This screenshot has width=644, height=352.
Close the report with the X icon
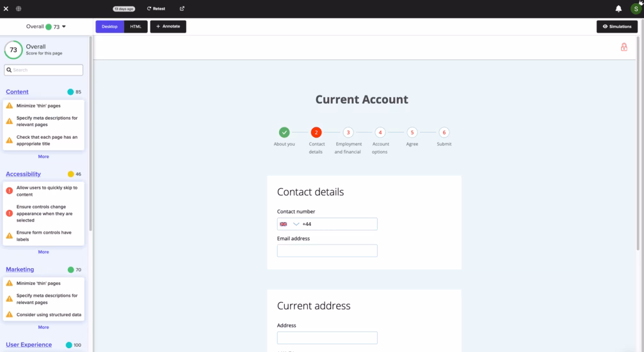click(6, 9)
